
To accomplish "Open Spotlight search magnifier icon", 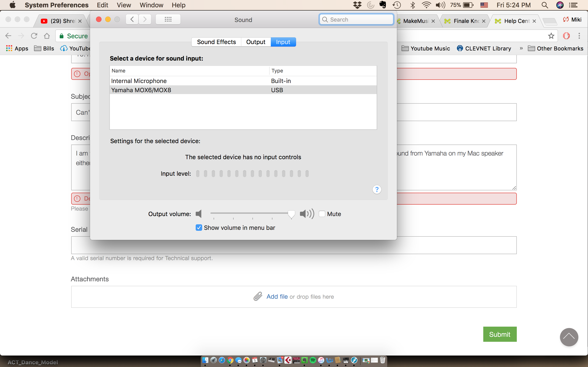I will click(545, 5).
